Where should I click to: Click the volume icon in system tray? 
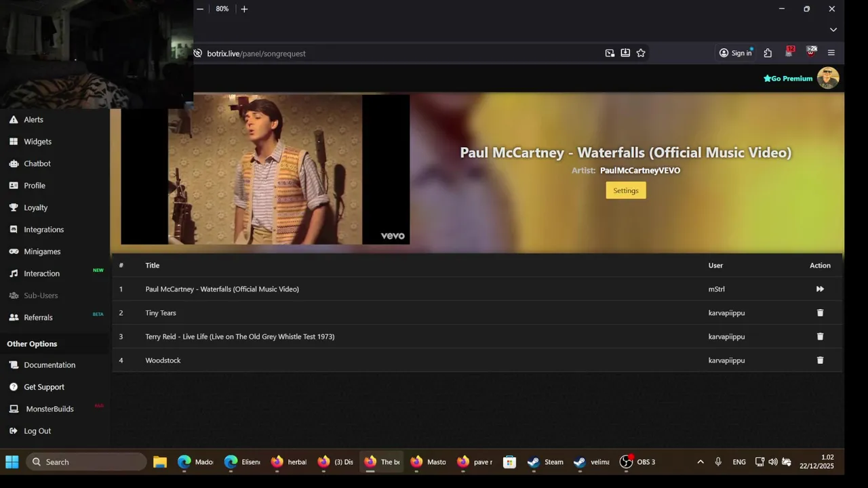[773, 462]
